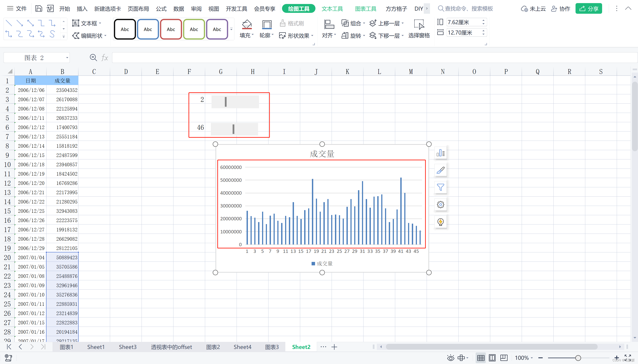
Task: Switch to the 插入 ribbon tab
Action: (82, 9)
